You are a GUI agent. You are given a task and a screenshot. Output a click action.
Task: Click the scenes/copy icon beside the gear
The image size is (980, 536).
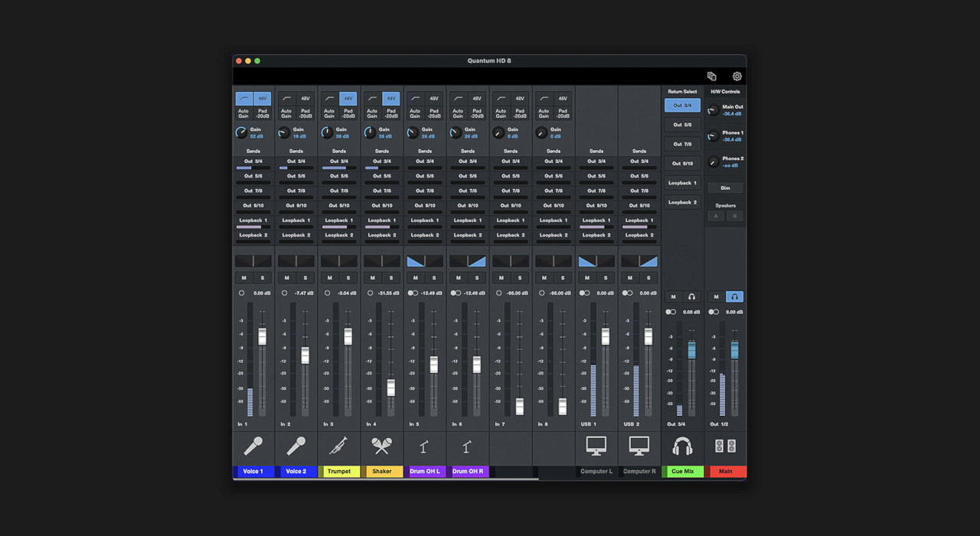(x=711, y=77)
